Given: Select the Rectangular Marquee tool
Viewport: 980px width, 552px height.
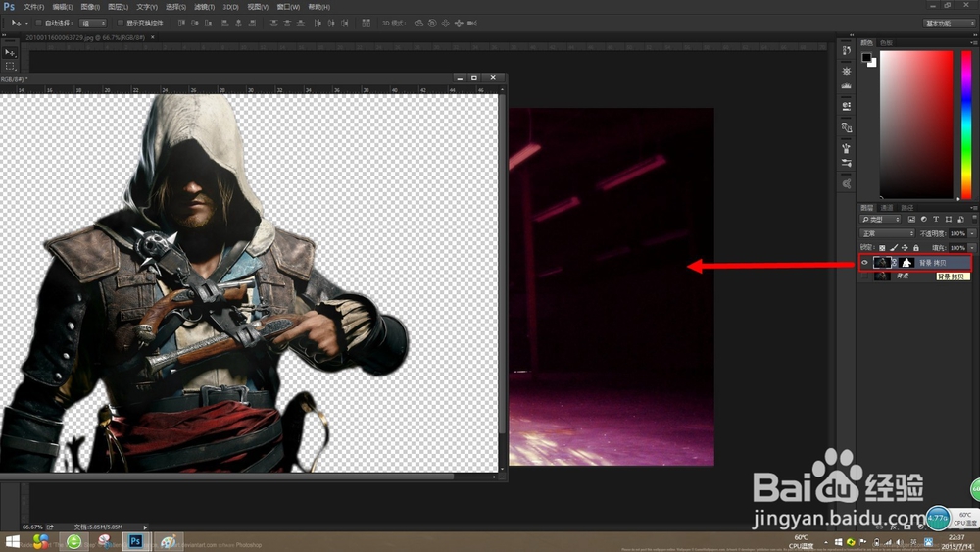Looking at the screenshot, I should pyautogui.click(x=10, y=66).
